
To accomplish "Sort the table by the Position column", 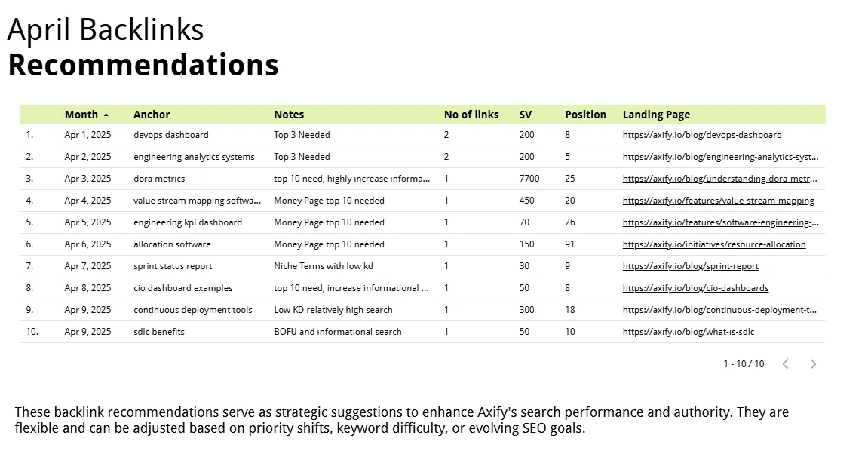I will point(586,114).
